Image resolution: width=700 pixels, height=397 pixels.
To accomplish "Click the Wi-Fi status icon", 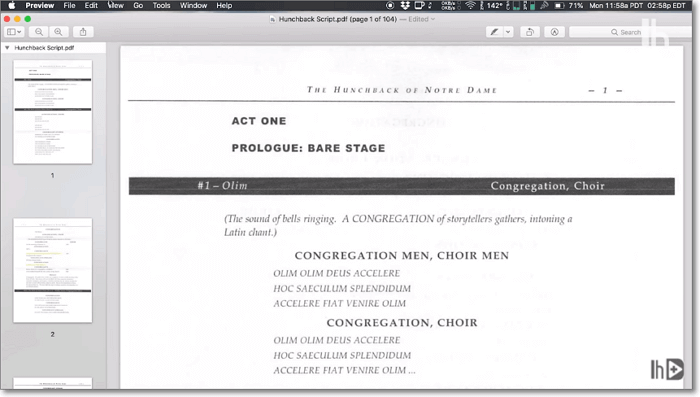I will tap(470, 5).
